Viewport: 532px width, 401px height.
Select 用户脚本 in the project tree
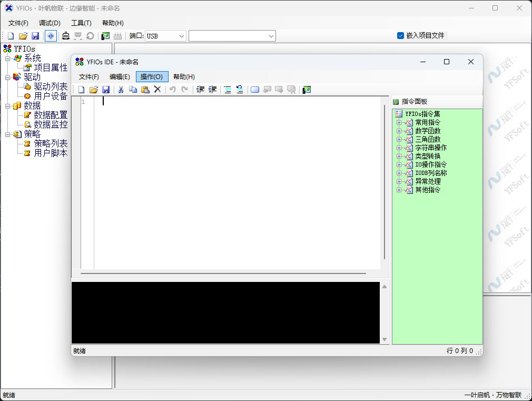coord(51,153)
